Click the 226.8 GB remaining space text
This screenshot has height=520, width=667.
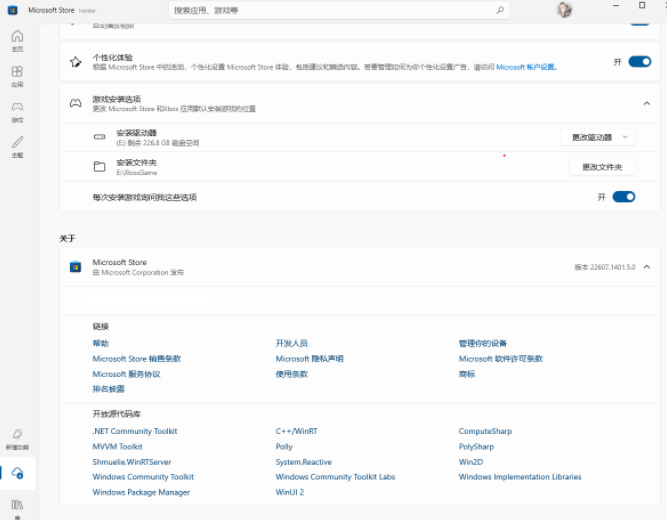click(158, 143)
